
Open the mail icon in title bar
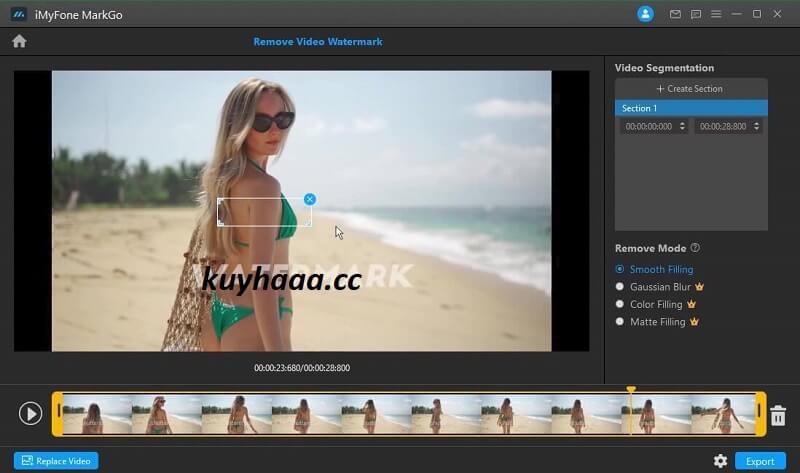(675, 14)
